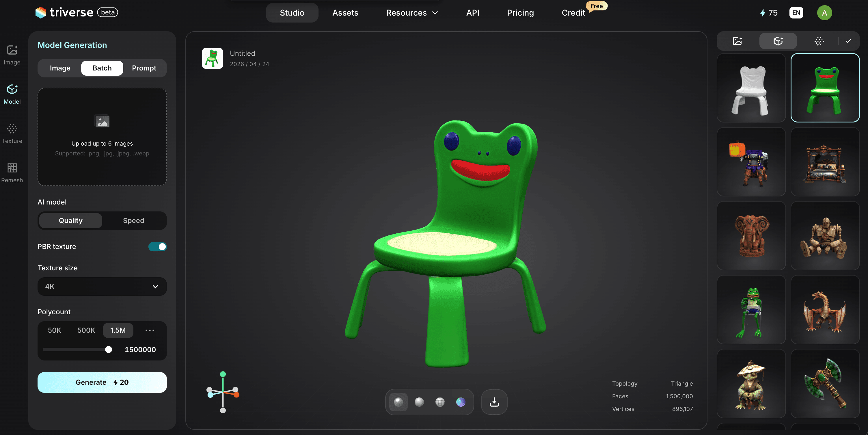Viewport: 868px width, 435px height.
Task: Choose the 1.5M polycount preset
Action: 118,330
